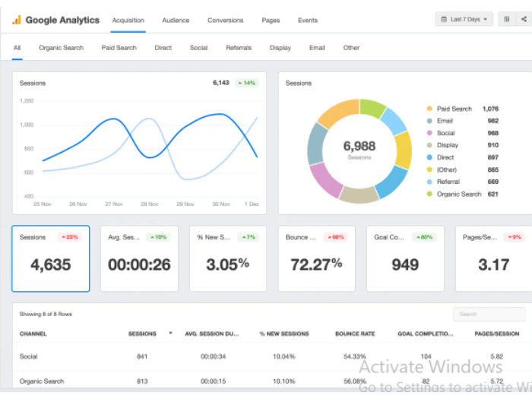
Task: Click the 1,076 Paid Search legend value
Action: point(490,109)
